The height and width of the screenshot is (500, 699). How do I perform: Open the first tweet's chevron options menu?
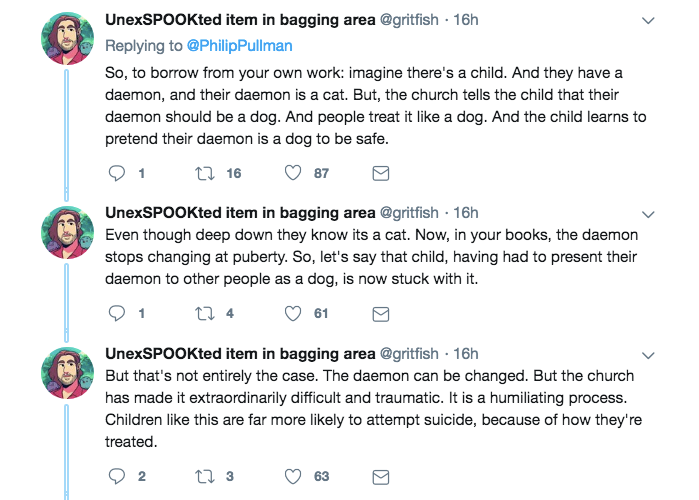648,20
